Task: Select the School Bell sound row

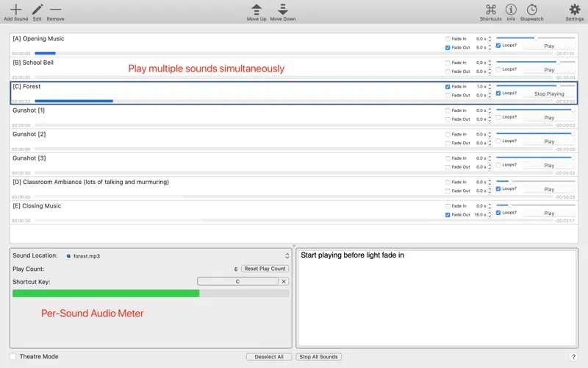Action: click(220, 63)
